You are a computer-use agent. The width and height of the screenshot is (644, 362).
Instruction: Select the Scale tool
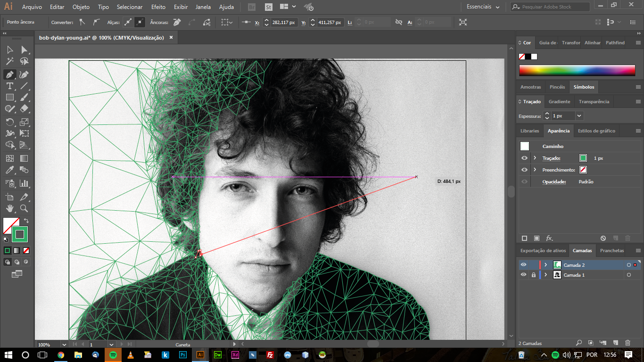(24, 122)
